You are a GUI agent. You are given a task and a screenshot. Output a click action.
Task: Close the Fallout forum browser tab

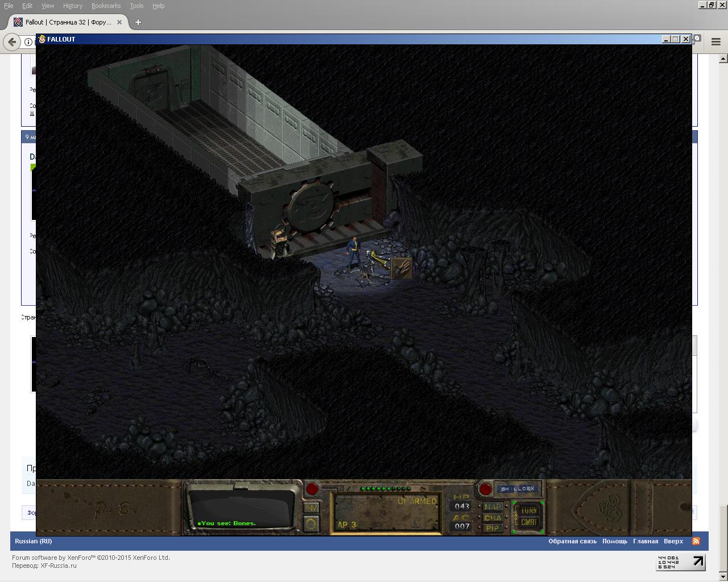[119, 22]
